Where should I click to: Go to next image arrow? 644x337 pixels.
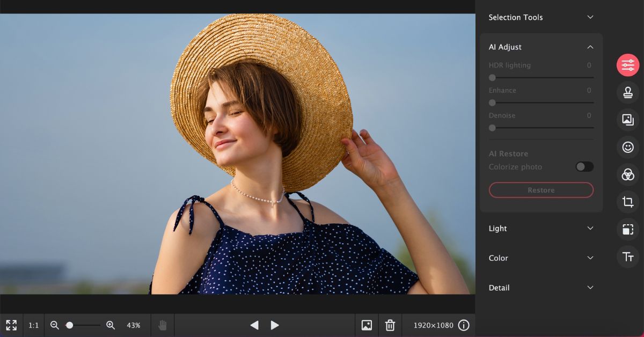pos(275,325)
